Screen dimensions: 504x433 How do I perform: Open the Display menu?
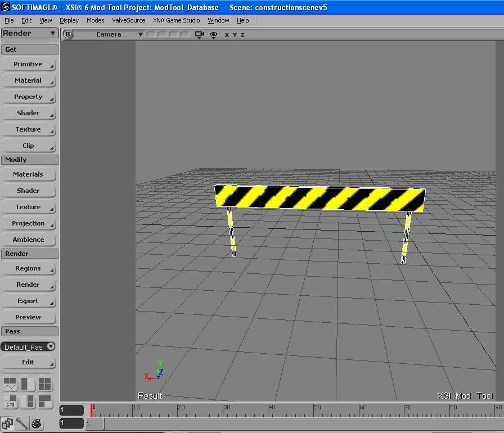tap(69, 20)
